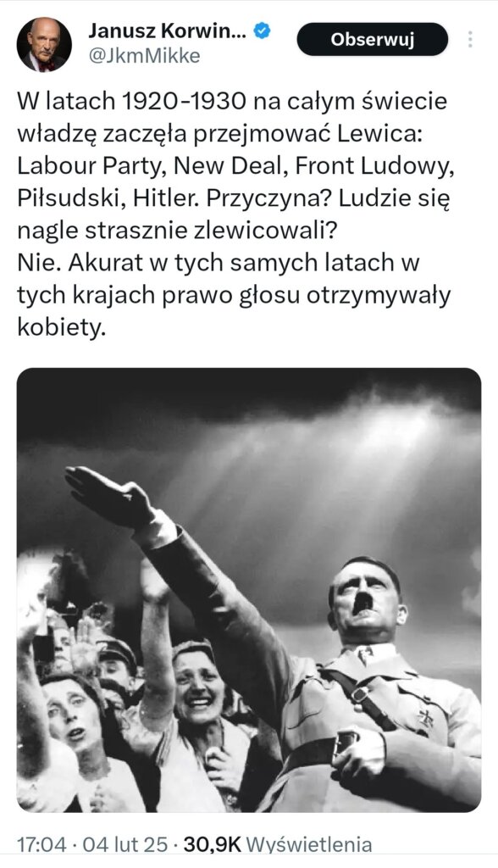Screen dimensions: 498x868
Task: Click the 'nagle strasznie zlewicowali?' sentence
Action: [176, 231]
